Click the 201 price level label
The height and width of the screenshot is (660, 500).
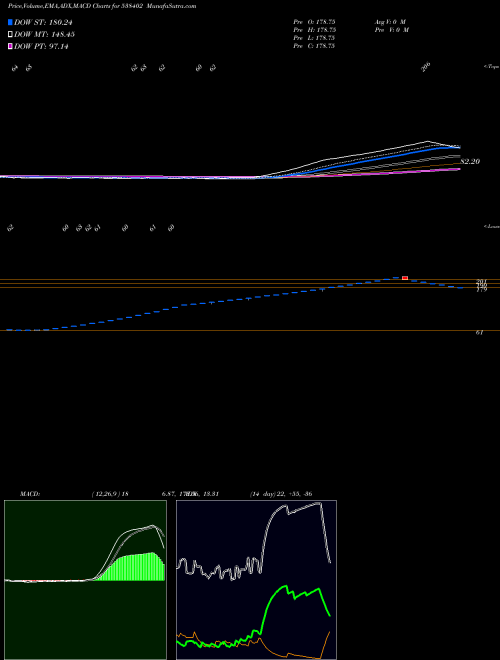pos(481,281)
